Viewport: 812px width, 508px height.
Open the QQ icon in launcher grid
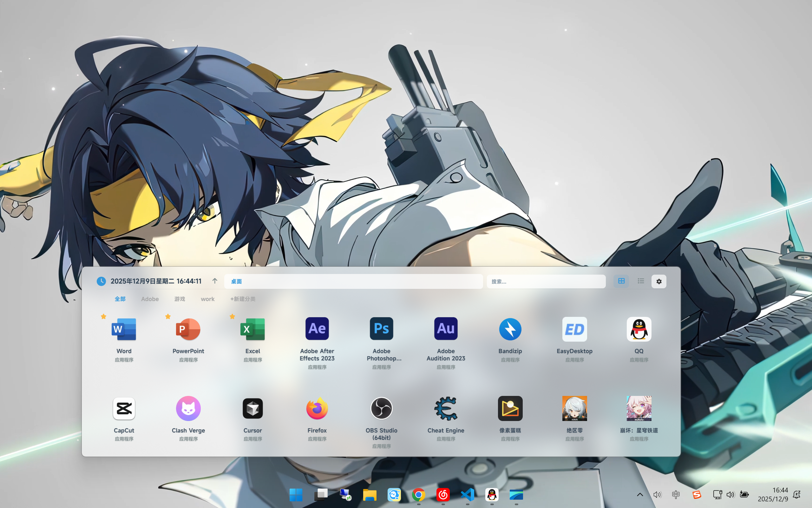(639, 329)
